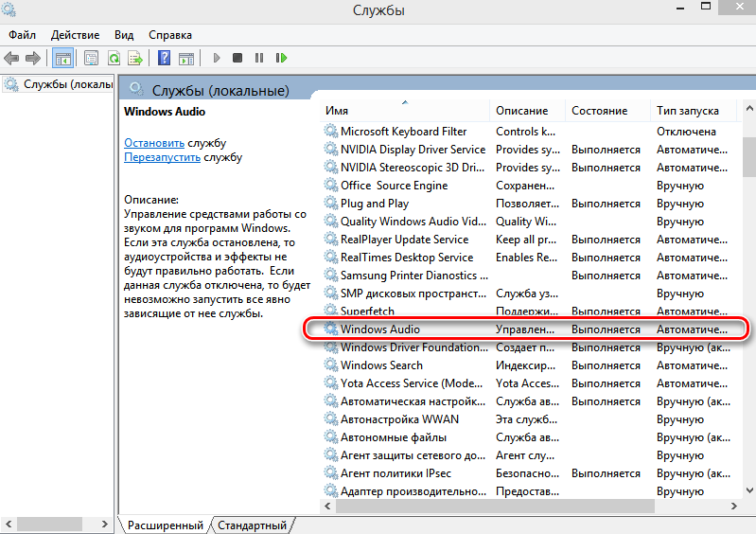Sort by the Имя column header
This screenshot has height=534, width=756.
pyautogui.click(x=405, y=111)
